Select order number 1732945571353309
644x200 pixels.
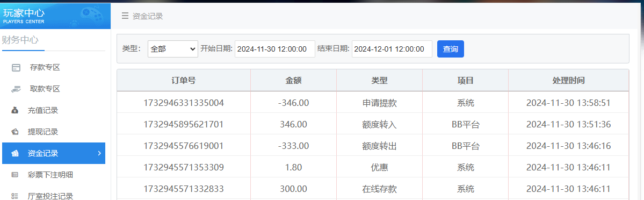point(184,168)
